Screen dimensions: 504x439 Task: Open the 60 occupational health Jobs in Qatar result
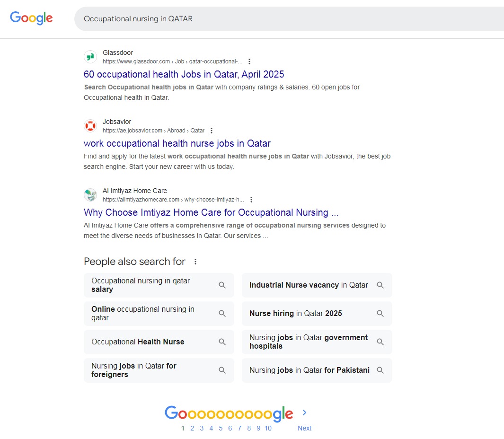pyautogui.click(x=184, y=74)
